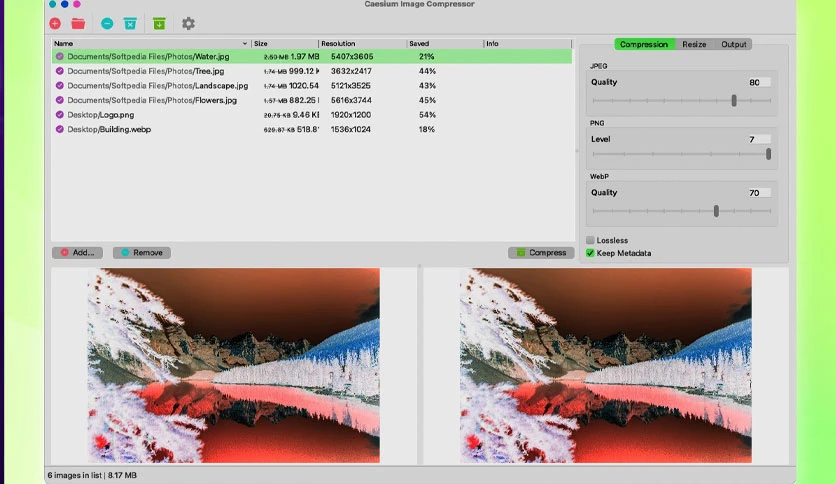
Task: Sort the list by the Size column header
Action: (285, 44)
